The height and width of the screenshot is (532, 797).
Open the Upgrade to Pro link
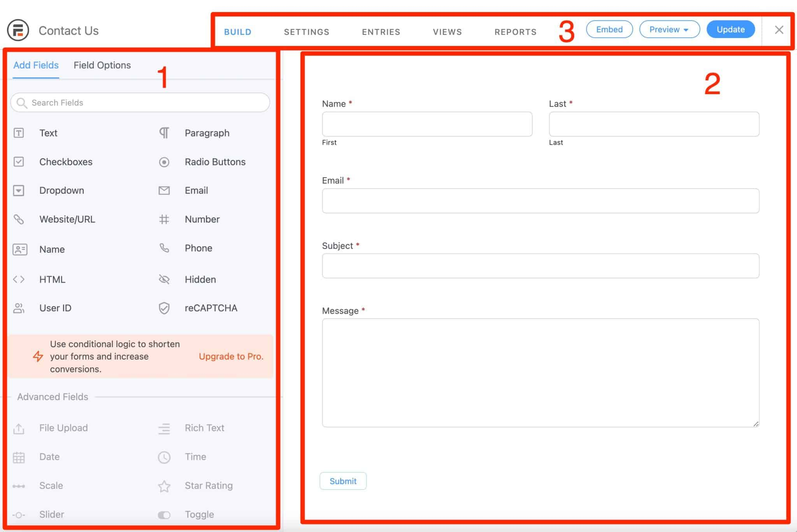[231, 356]
